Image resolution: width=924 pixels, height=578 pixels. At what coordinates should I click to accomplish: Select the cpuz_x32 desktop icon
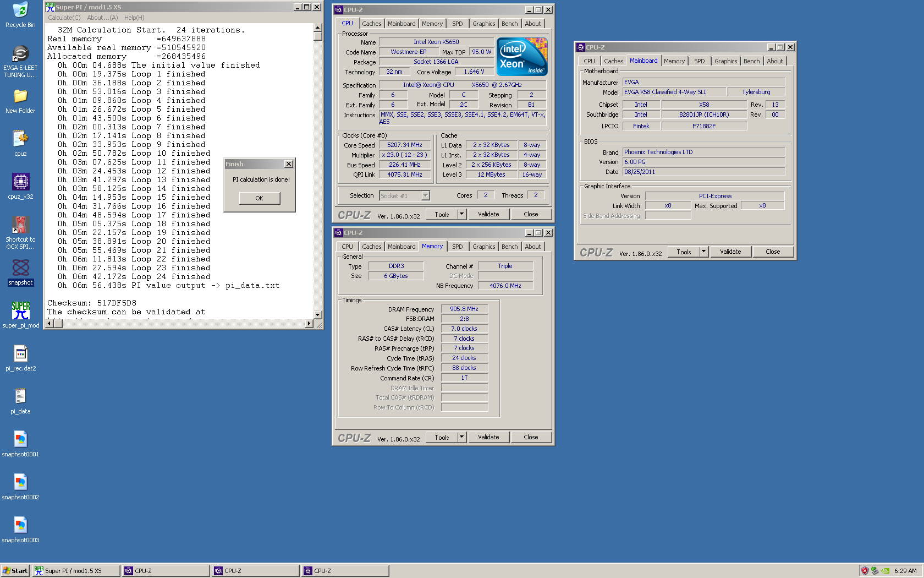point(20,187)
